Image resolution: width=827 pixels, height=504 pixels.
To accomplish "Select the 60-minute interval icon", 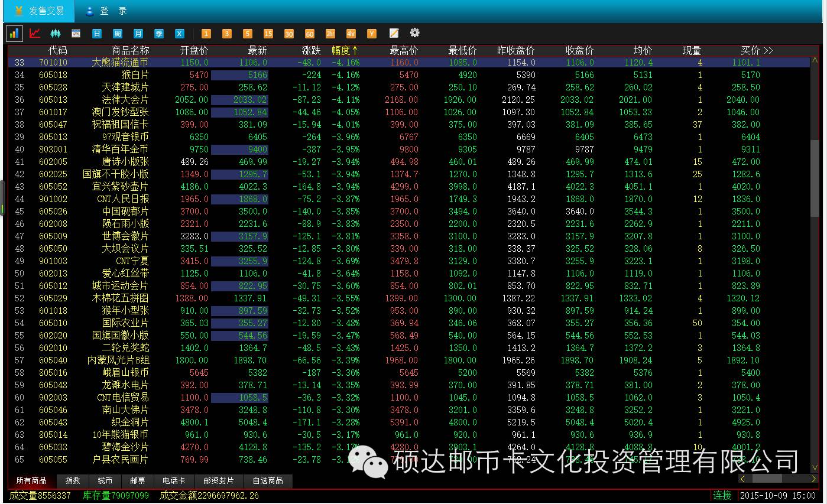I will point(310,34).
